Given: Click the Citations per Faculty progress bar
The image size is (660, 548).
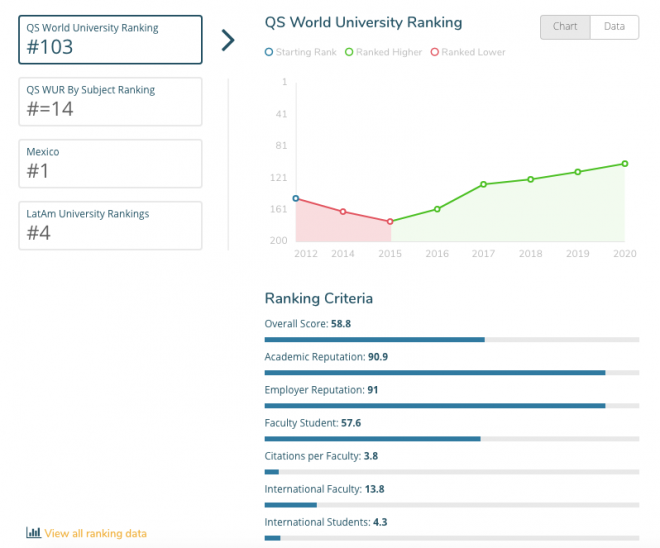Looking at the screenshot, I should pyautogui.click(x=452, y=472).
